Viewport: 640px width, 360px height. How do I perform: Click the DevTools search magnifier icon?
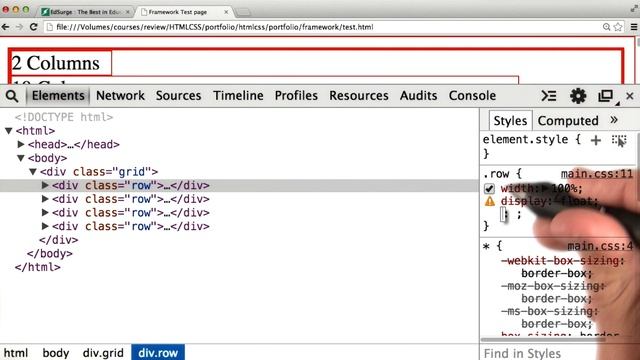[x=12, y=96]
